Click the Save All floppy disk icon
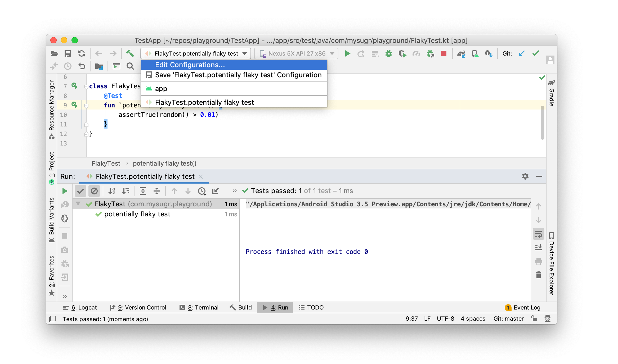Viewport: 618px width, 364px height. click(68, 53)
